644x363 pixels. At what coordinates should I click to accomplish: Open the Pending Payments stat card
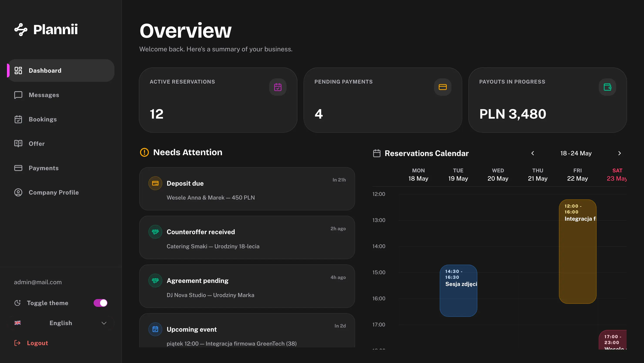tap(383, 100)
